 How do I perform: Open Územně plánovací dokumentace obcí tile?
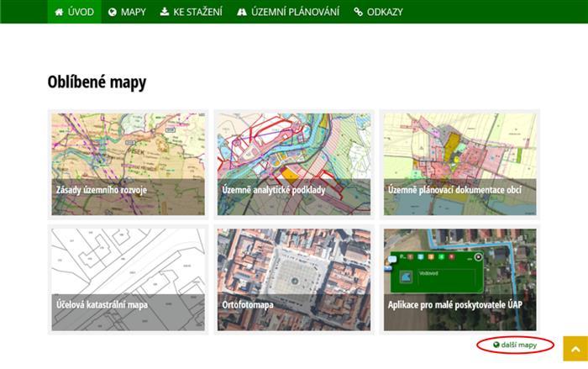(459, 163)
